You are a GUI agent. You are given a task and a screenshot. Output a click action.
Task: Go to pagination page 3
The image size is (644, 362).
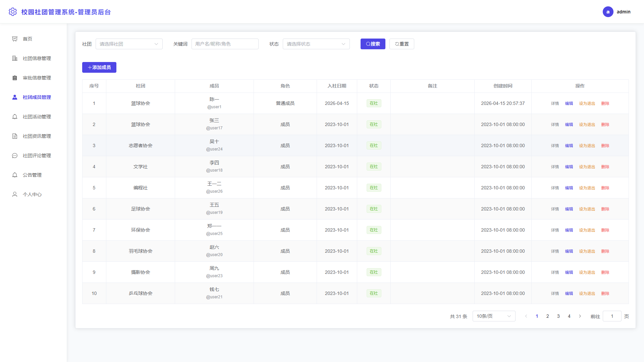[558, 316]
